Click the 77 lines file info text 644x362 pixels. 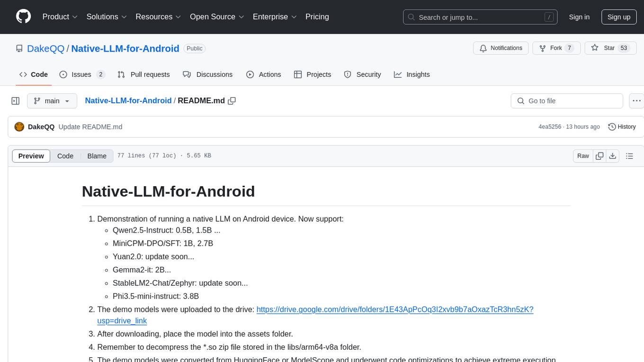click(x=164, y=156)
